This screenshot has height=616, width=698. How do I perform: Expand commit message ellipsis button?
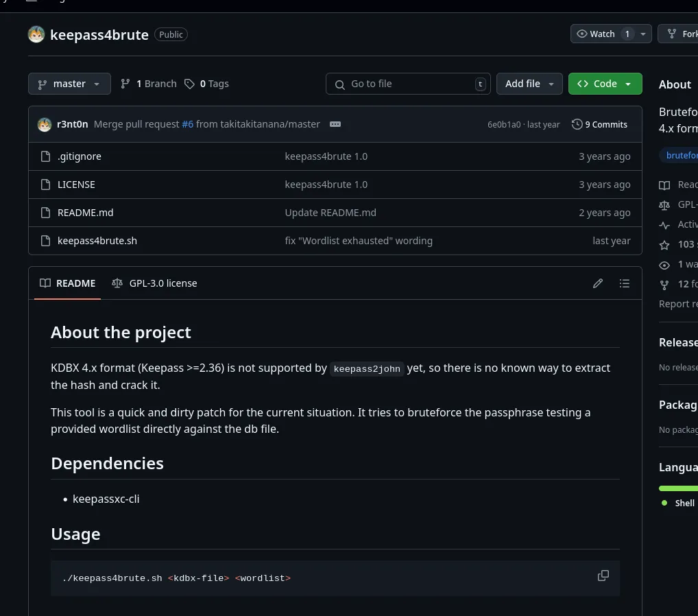tap(335, 124)
